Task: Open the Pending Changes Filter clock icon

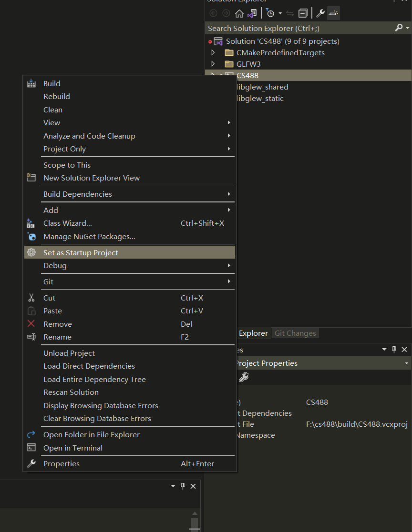Action: click(270, 13)
